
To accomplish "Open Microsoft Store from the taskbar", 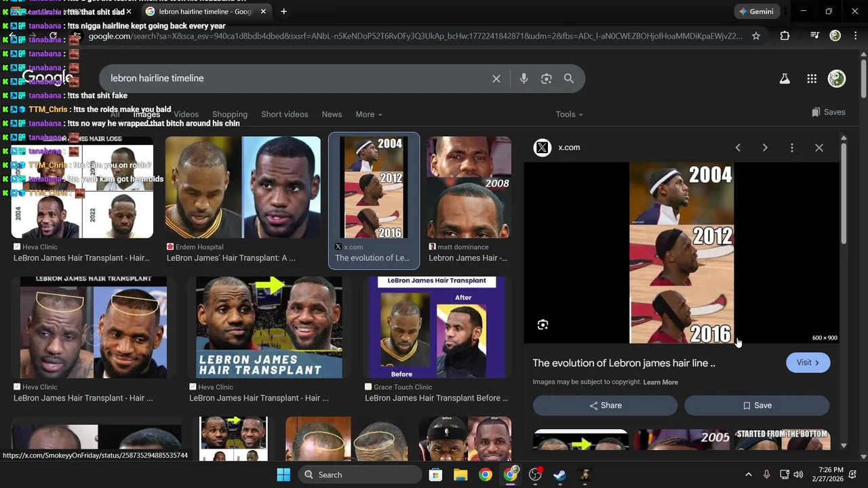I will click(x=435, y=474).
